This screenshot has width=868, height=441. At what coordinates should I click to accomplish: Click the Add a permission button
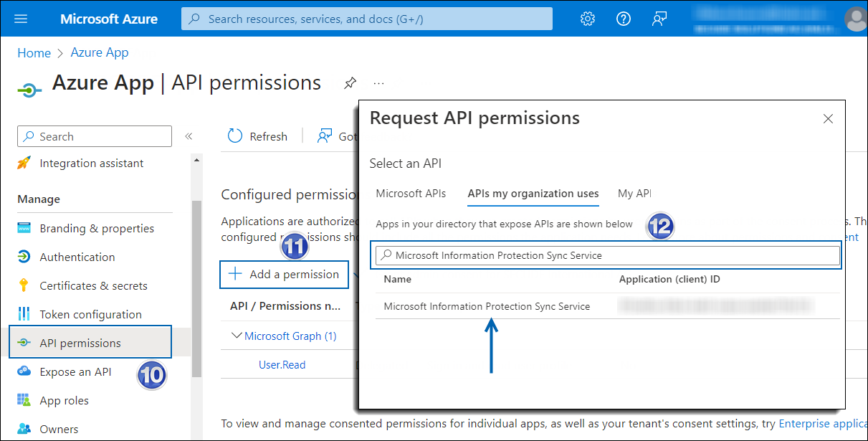pyautogui.click(x=284, y=274)
